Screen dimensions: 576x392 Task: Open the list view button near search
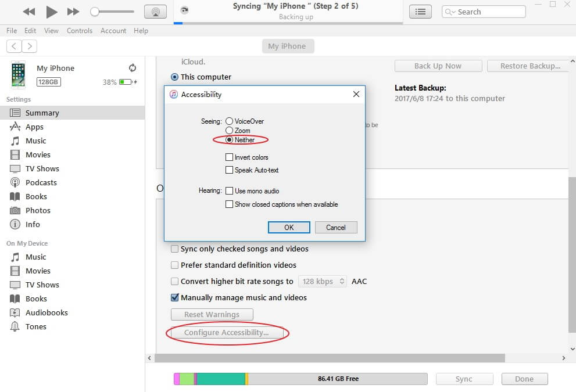420,12
